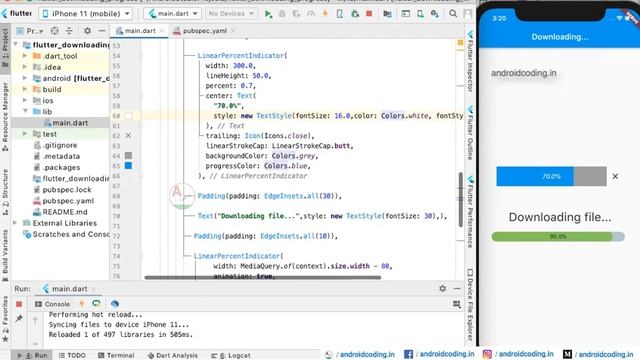Open the Instagram androidcoding.in link

tap(518, 354)
